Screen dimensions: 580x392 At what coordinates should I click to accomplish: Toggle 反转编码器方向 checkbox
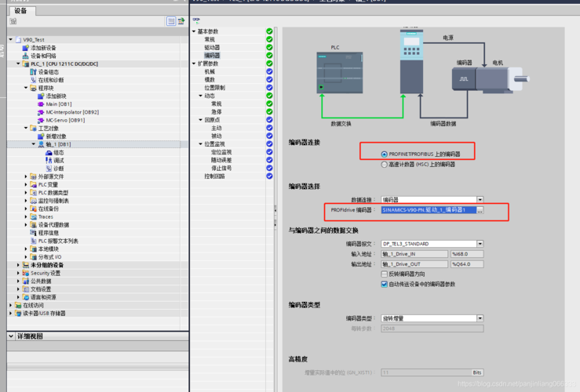click(384, 274)
